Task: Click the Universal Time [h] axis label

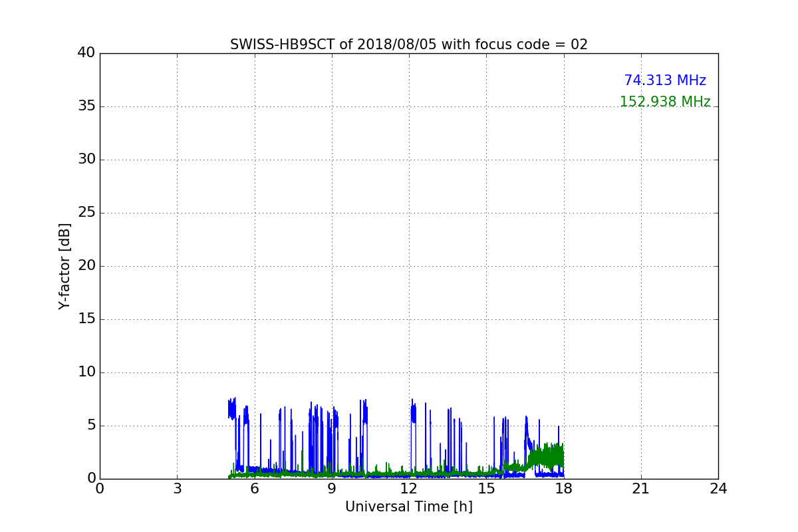Action: (409, 507)
